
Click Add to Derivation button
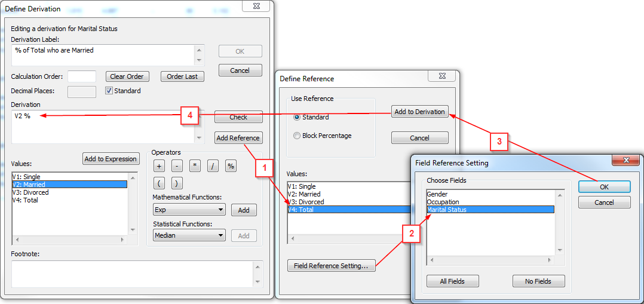pos(419,112)
